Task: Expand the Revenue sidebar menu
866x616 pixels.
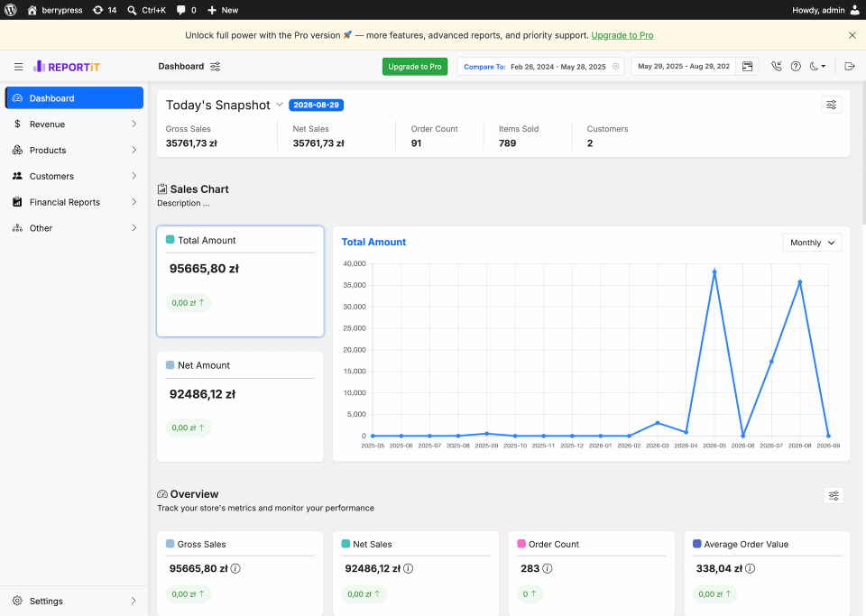Action: [74, 124]
